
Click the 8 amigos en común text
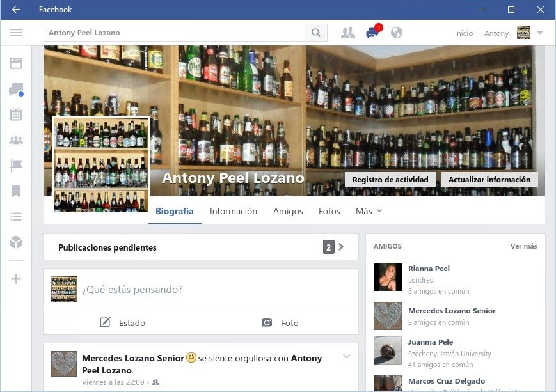(439, 291)
